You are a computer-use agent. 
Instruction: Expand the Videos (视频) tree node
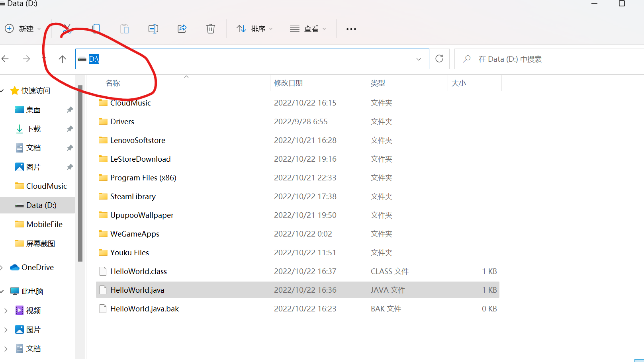6,310
